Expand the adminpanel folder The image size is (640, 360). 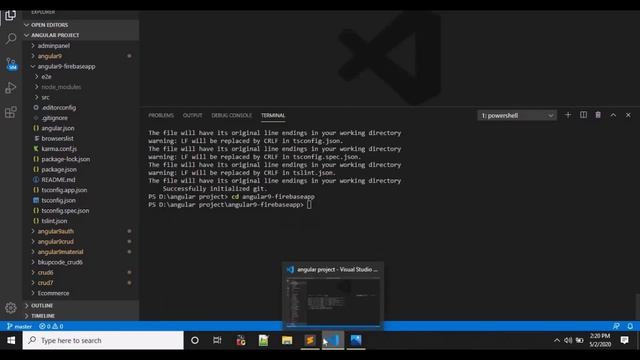pos(81,46)
